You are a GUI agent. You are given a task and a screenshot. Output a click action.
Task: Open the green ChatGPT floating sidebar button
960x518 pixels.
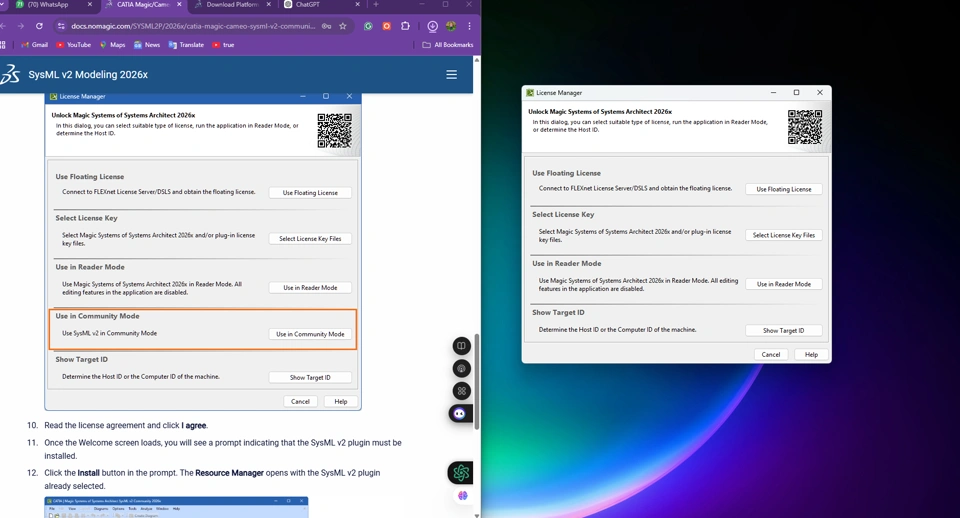pyautogui.click(x=460, y=473)
